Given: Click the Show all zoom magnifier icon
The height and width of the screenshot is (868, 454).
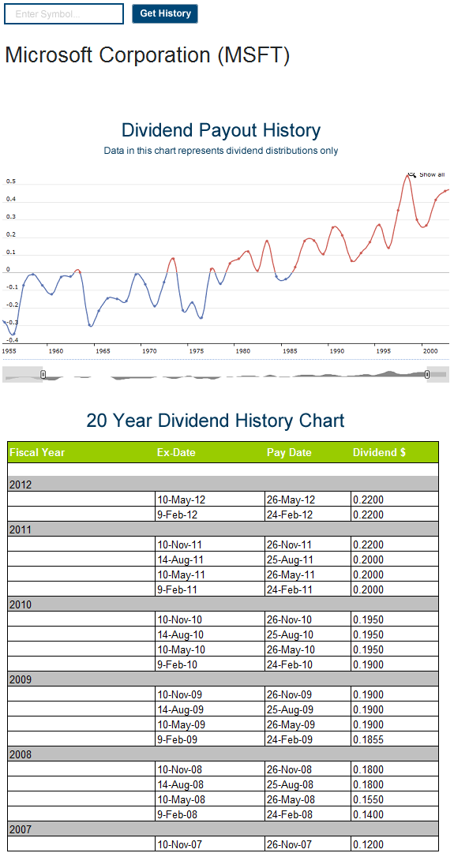Looking at the screenshot, I should [412, 174].
